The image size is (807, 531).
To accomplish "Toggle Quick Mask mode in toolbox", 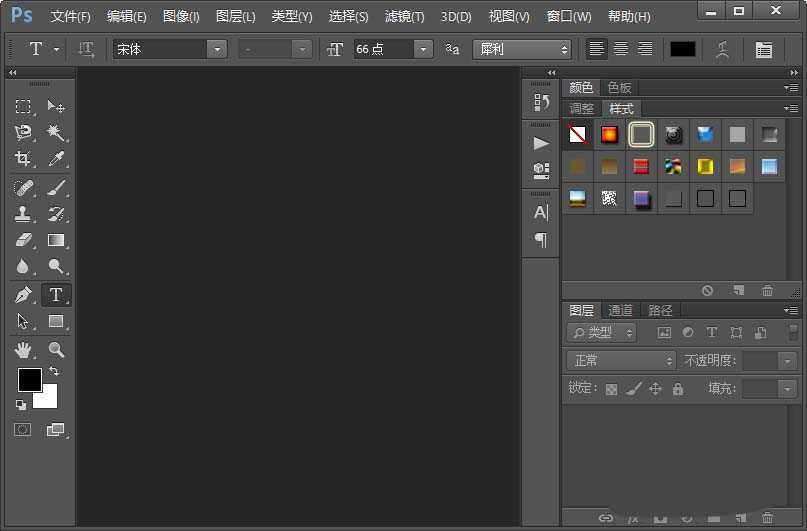I will click(23, 429).
